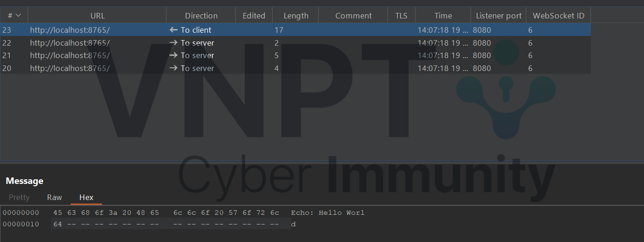
Task: Select message row number 23
Action: click(x=295, y=30)
